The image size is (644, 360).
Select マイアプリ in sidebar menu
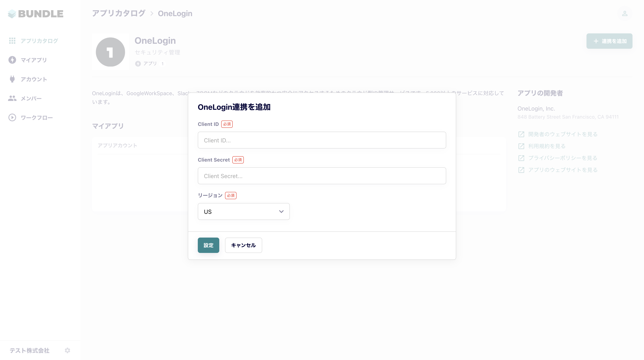point(34,60)
